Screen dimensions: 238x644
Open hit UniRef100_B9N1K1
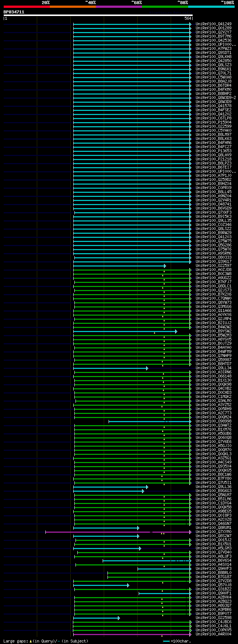pyautogui.click(x=213, y=69)
